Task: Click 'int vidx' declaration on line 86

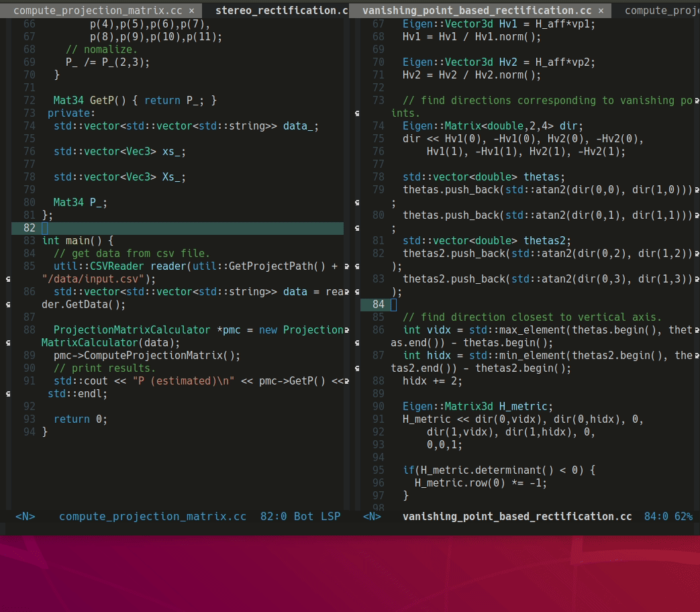Action: click(427, 330)
